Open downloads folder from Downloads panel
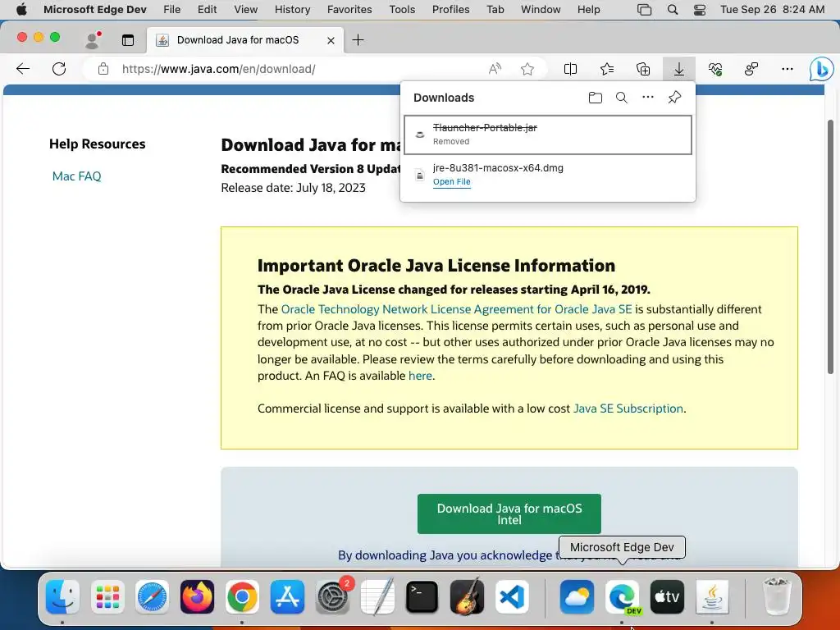 point(596,98)
